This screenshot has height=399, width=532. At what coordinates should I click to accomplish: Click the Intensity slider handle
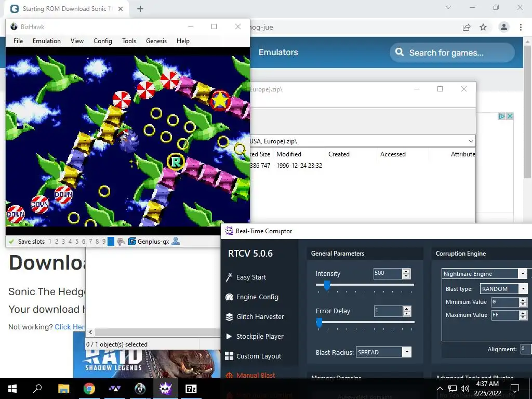click(327, 285)
